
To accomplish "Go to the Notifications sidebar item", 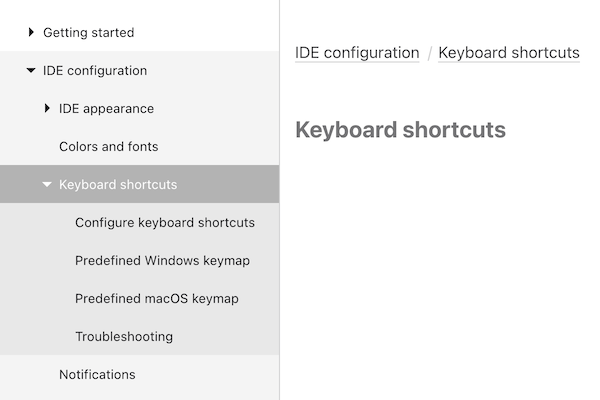I will tap(97, 375).
